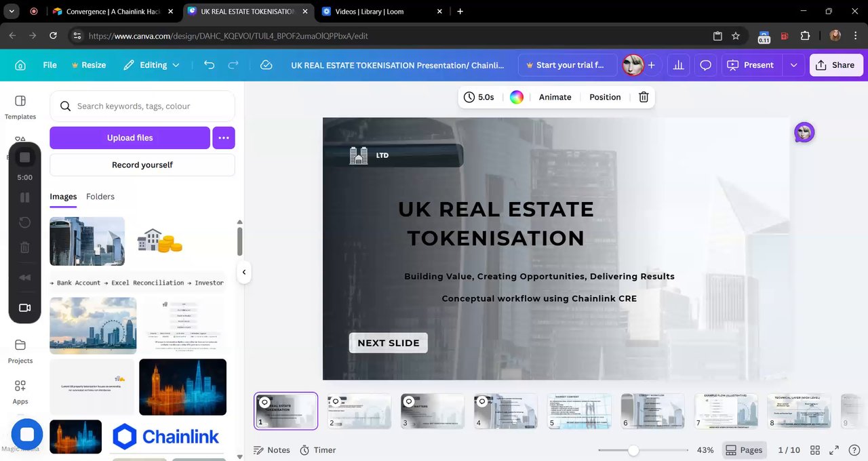The image size is (868, 461).
Task: Click the blue Loom stop bubble
Action: (27, 435)
